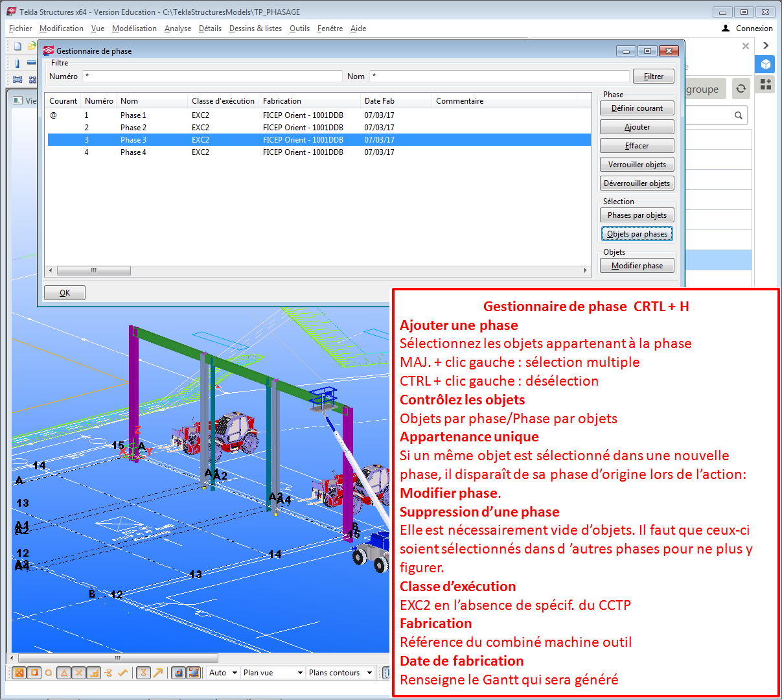Image resolution: width=782 pixels, height=700 pixels.
Task: Click the magnifier search icon in side panel
Action: [x=739, y=115]
